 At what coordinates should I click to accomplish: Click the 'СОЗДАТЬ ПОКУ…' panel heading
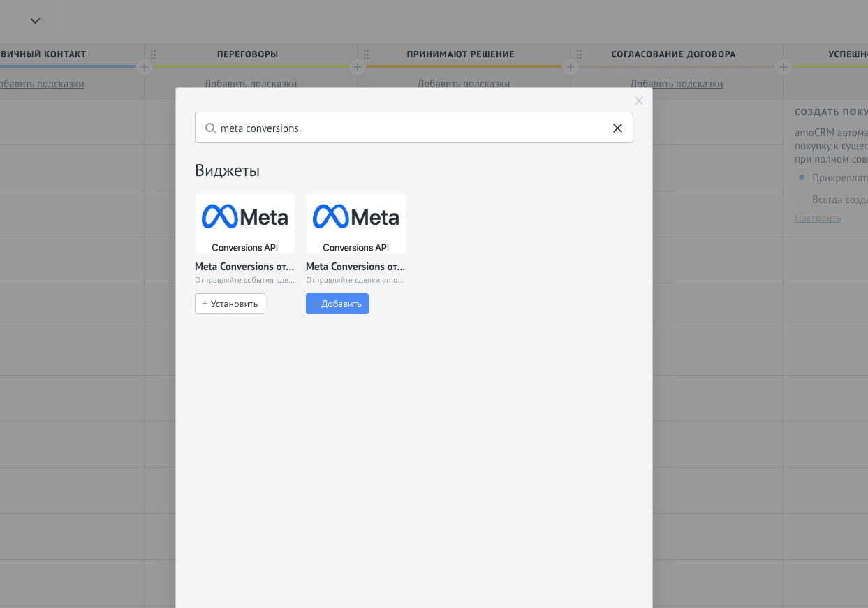pyautogui.click(x=831, y=112)
